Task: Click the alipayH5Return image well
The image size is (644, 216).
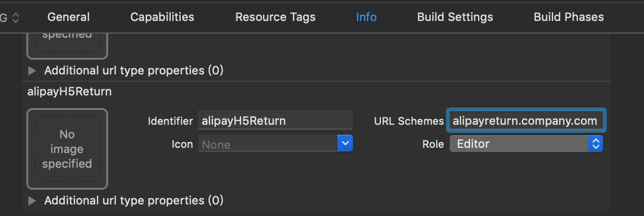Action: click(67, 149)
